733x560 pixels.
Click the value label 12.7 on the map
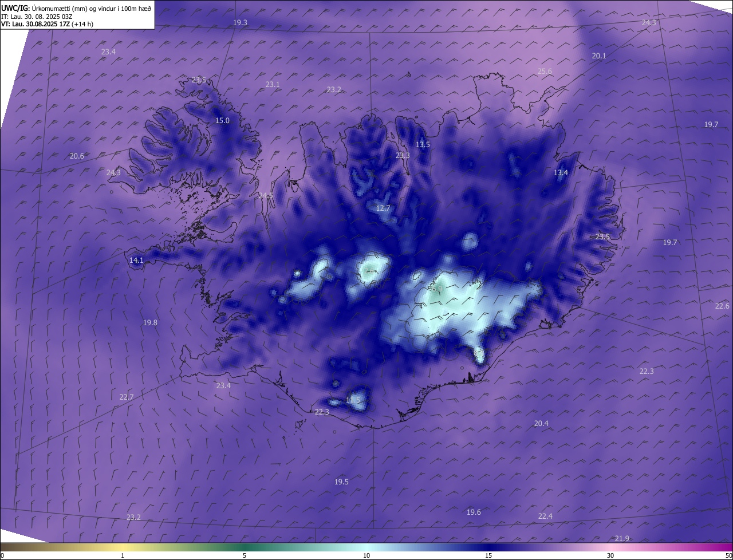pyautogui.click(x=383, y=208)
